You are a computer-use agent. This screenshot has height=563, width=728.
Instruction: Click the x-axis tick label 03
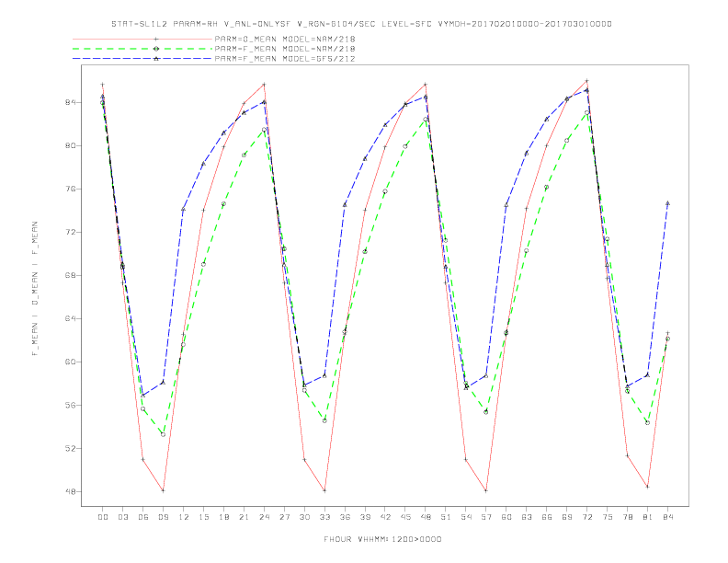pos(122,517)
